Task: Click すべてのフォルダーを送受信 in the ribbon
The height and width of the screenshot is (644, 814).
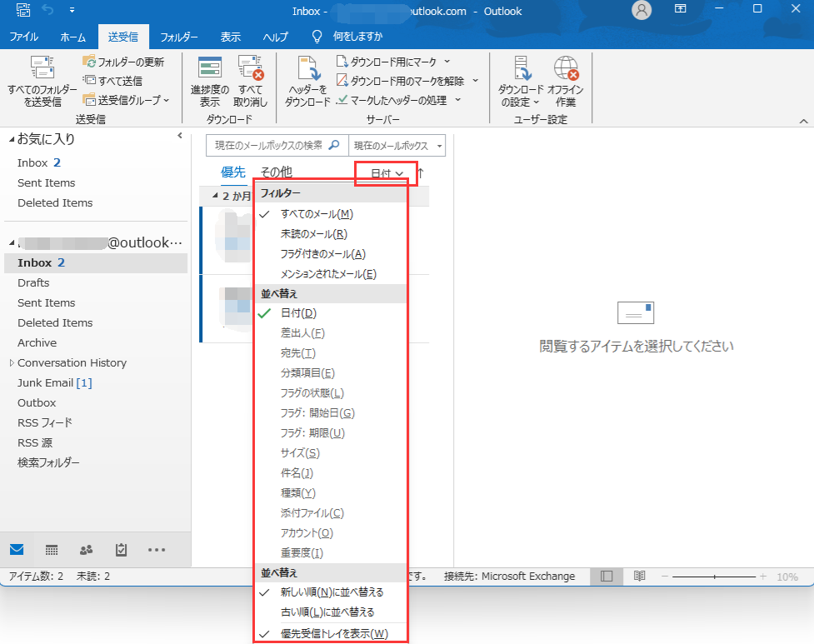Action: pyautogui.click(x=42, y=81)
